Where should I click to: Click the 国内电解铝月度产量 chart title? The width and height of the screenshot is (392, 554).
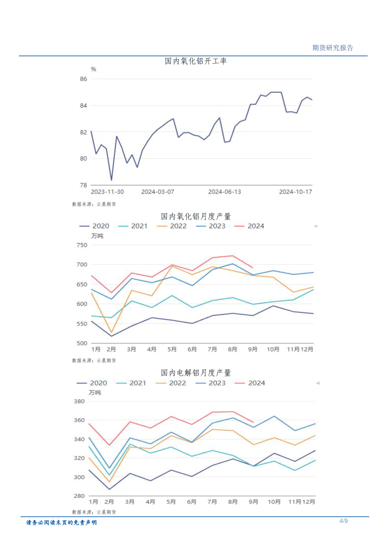(x=196, y=373)
